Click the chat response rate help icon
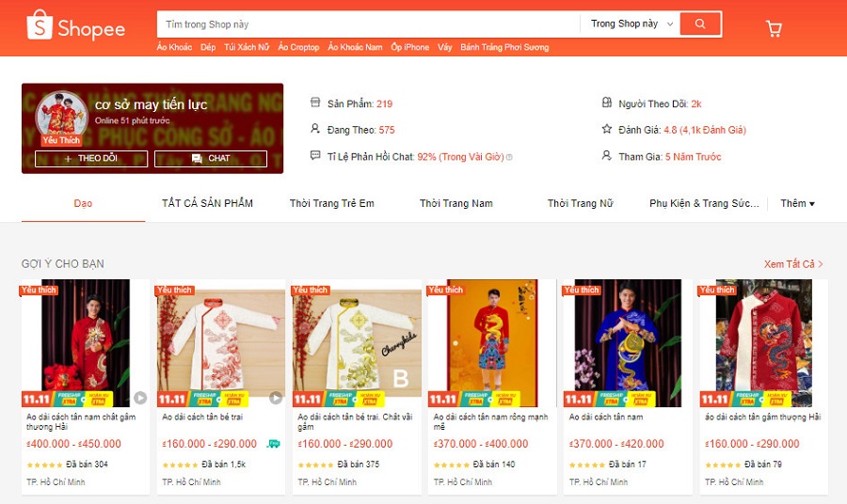This screenshot has height=504, width=847. tap(509, 157)
